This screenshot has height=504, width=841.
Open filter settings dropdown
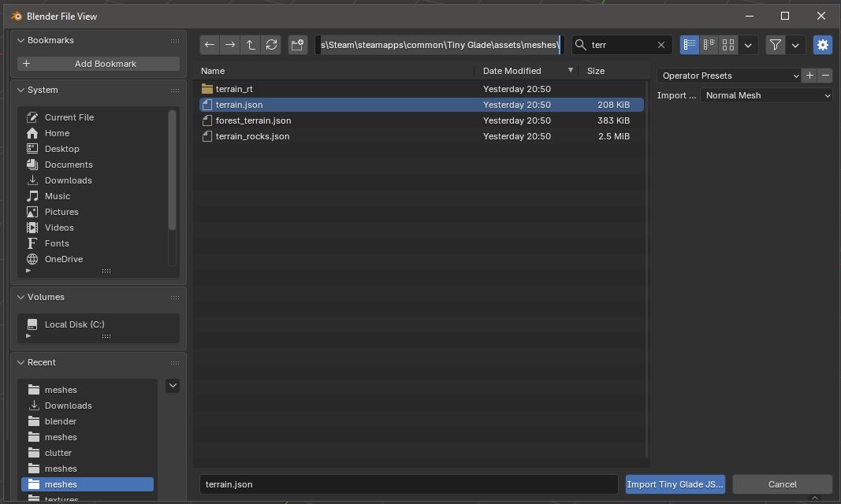[x=795, y=45]
